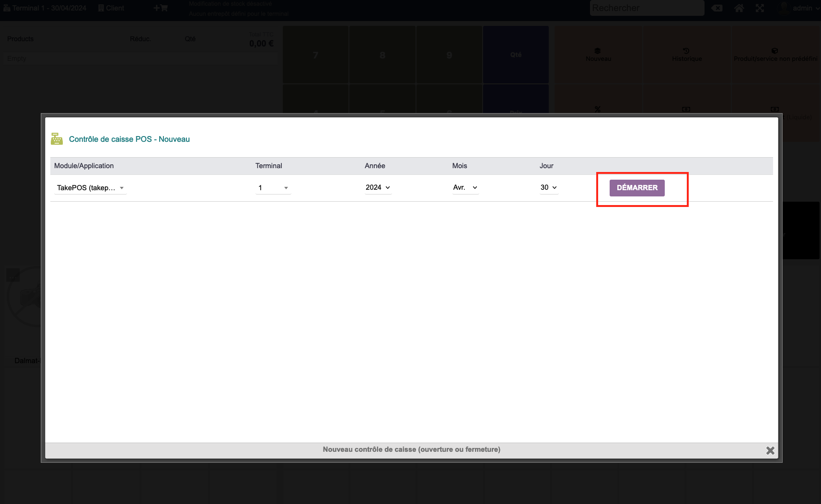This screenshot has width=821, height=504.
Task: Click the Rechercher search field
Action: click(x=646, y=8)
